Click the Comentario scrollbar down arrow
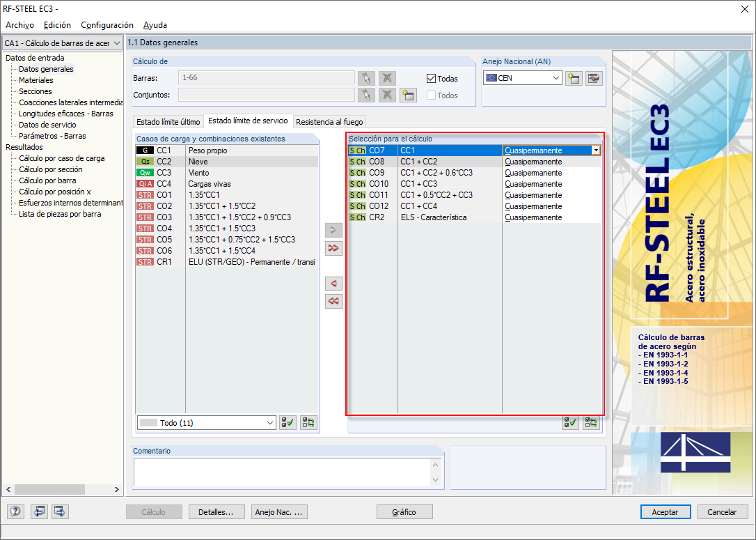This screenshot has height=540, width=756. 435,480
